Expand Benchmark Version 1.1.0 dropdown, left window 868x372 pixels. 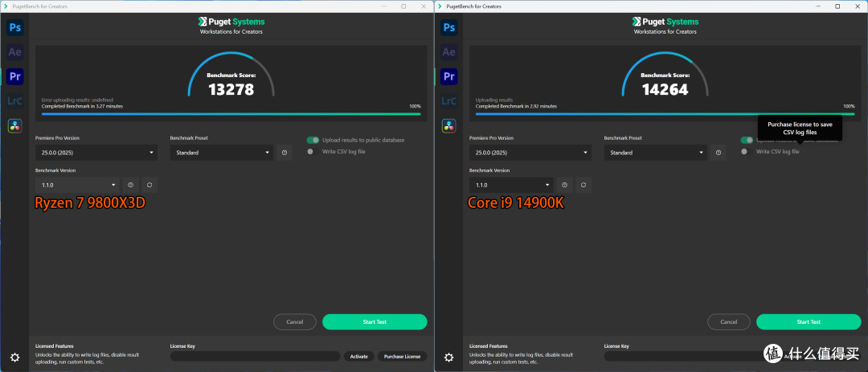point(77,185)
